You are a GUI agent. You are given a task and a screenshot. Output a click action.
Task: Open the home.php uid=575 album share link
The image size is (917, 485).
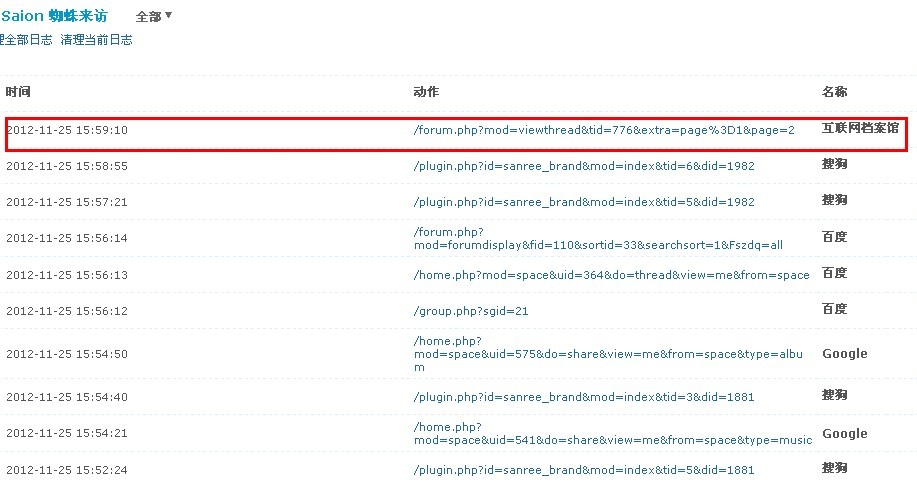608,354
